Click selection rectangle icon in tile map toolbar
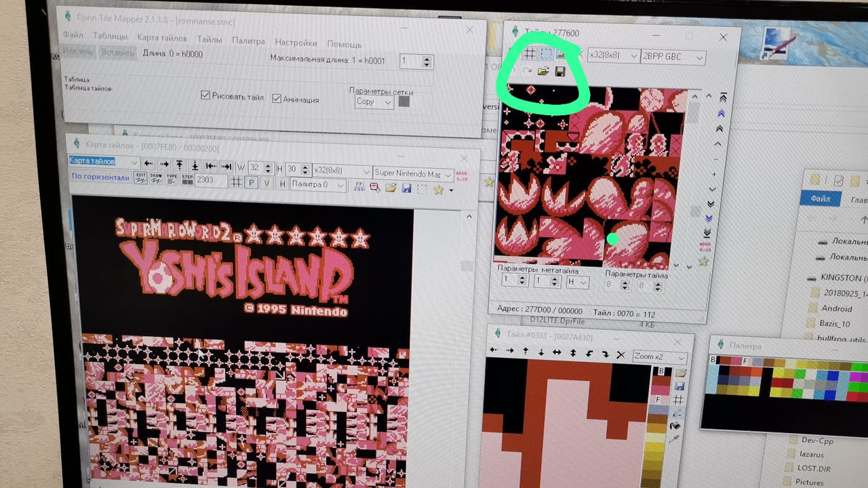 422,189
